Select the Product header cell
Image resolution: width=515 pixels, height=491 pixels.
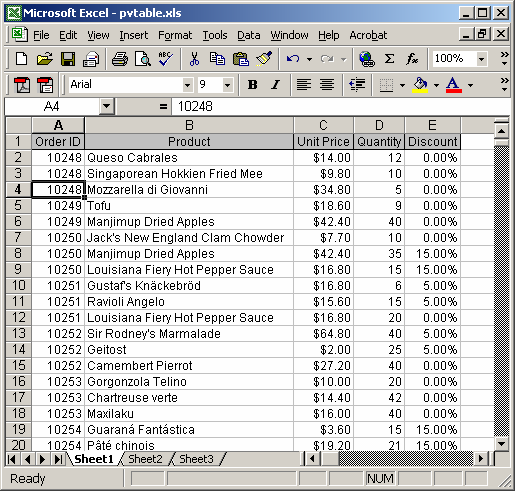[x=189, y=141]
